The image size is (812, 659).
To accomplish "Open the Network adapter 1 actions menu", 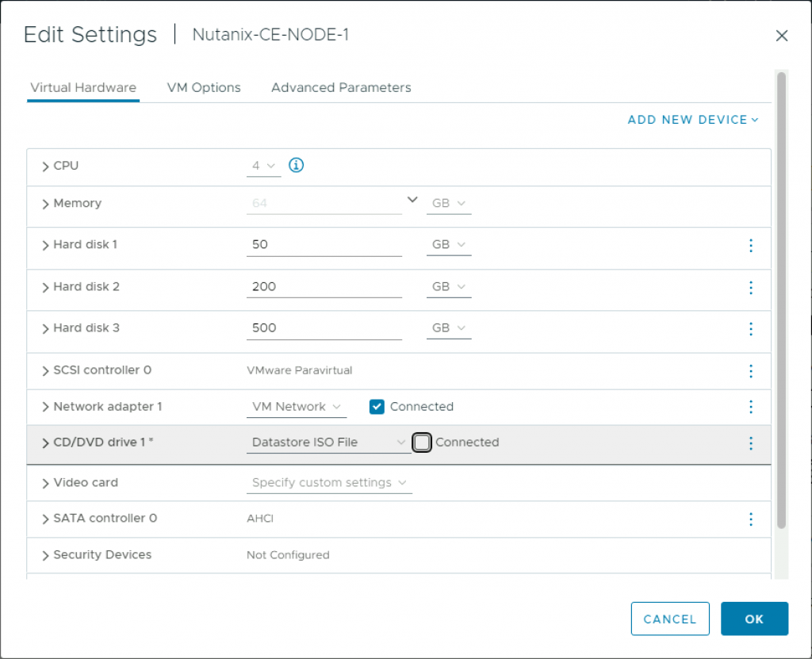I will pyautogui.click(x=750, y=407).
